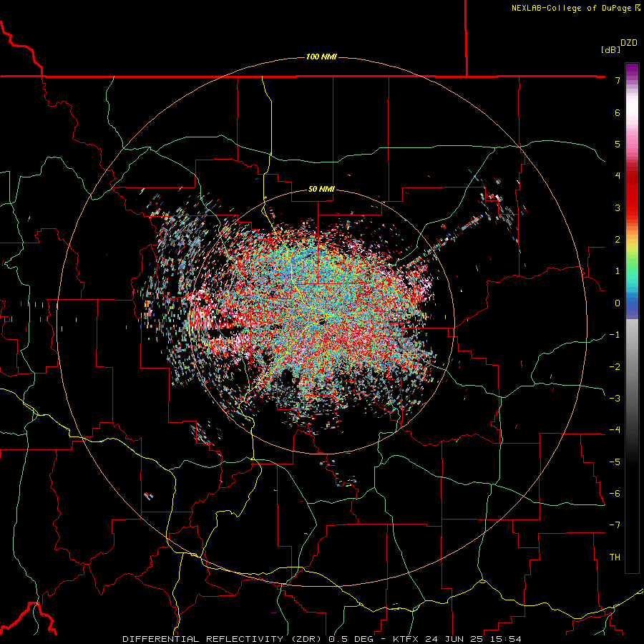The image size is (644, 644).
Task: Click the 3 value on the scale
Action: (618, 208)
